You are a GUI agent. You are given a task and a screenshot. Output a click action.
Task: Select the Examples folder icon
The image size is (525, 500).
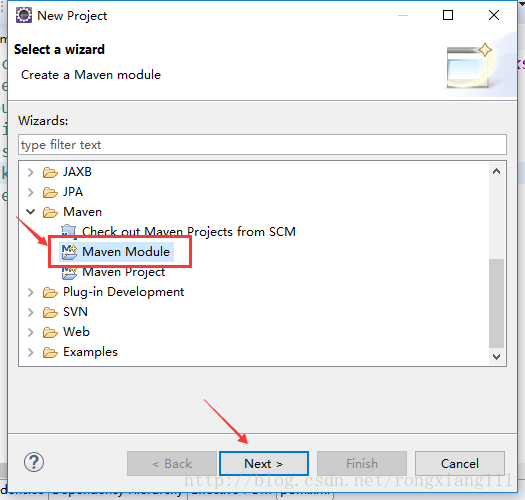(50, 353)
